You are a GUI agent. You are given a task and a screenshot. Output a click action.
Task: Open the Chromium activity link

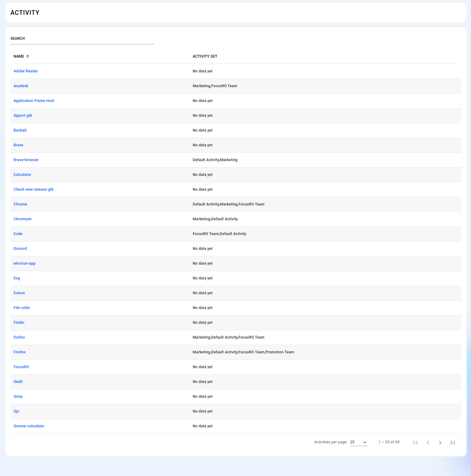point(22,219)
